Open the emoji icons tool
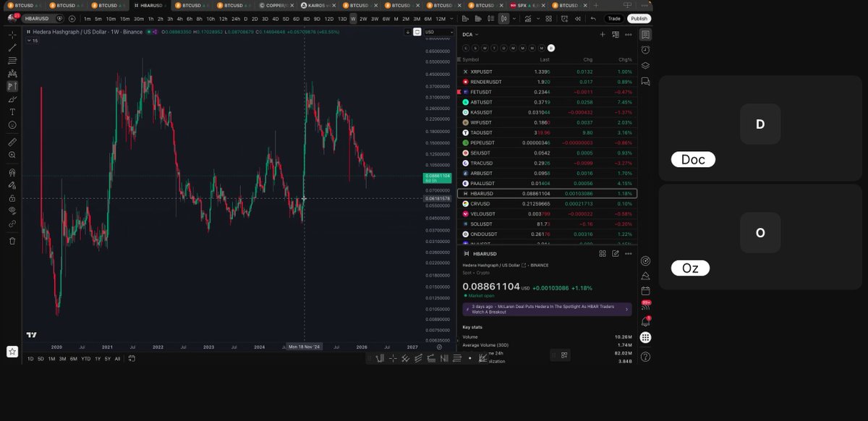868x421 pixels. point(12,124)
